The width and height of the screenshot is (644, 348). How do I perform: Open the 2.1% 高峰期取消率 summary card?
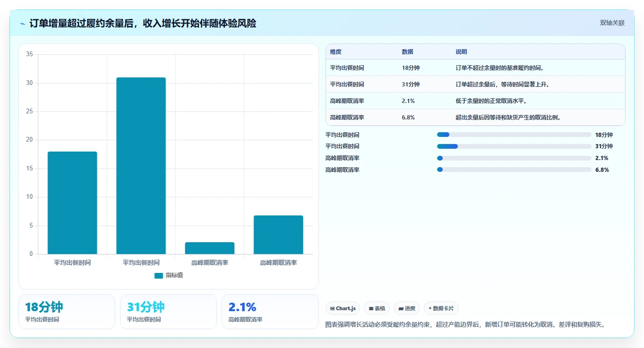[270, 312]
